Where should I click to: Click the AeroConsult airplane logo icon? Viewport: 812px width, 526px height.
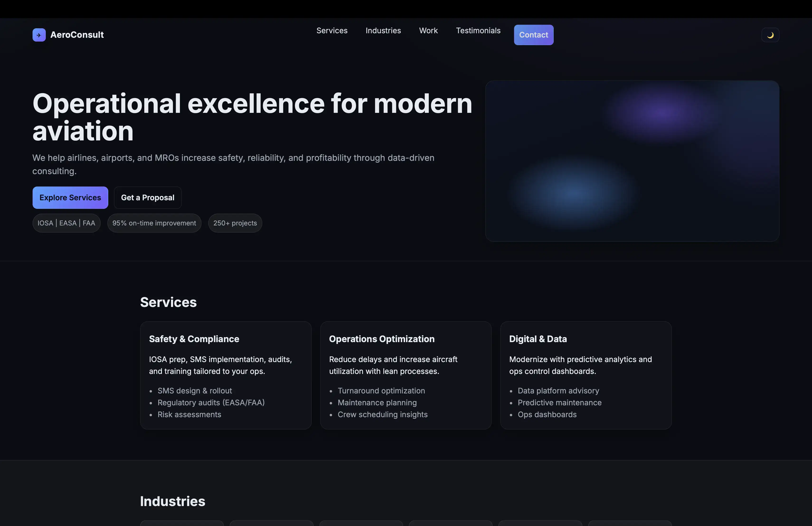coord(39,35)
